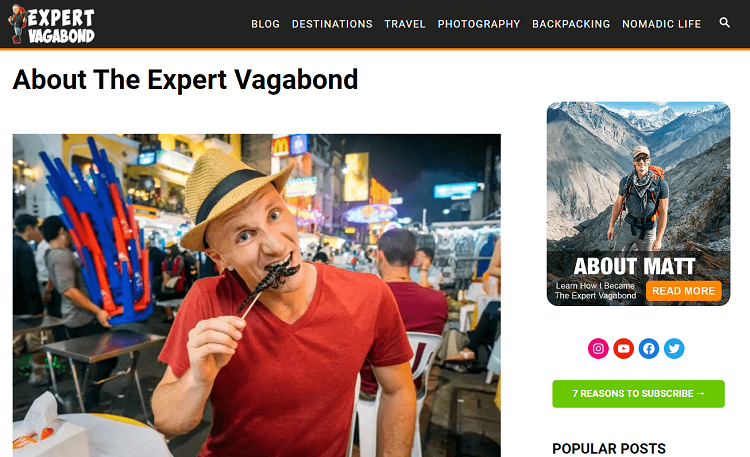Open the Photography menu
Viewport: 750px width, 457px height.
[x=479, y=24]
